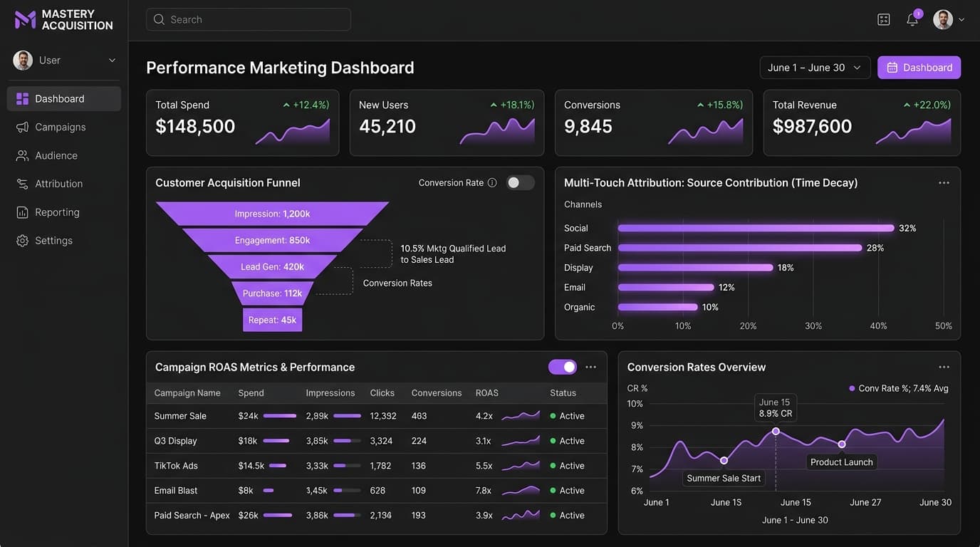The width and height of the screenshot is (980, 547).
Task: Click the Conv Rate % legend entry
Action: (898, 388)
